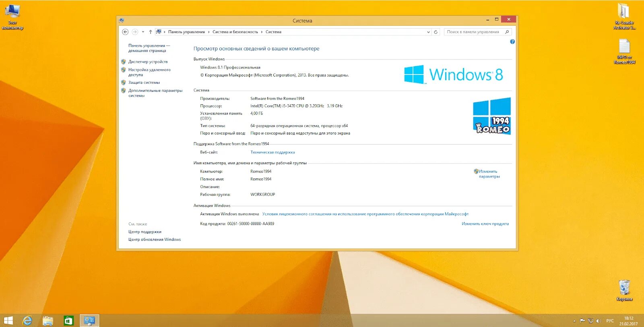Click the volume speaker tray icon

(x=599, y=321)
